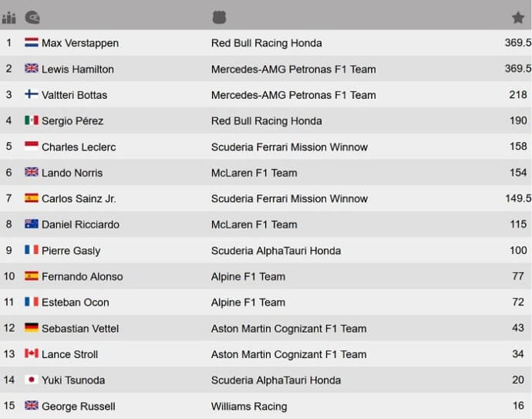Viewport: 532px width, 419px height.
Task: Open Lewis Hamilton driver name
Action: coord(78,69)
